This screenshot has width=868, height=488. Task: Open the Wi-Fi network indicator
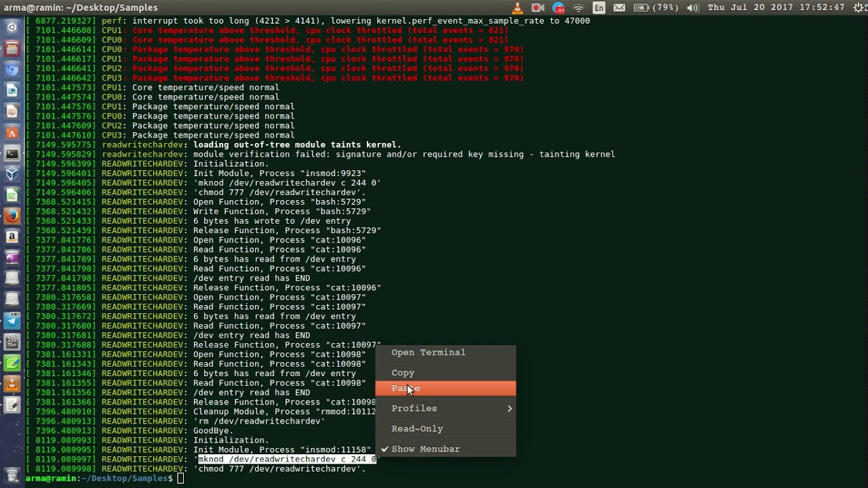click(x=578, y=7)
